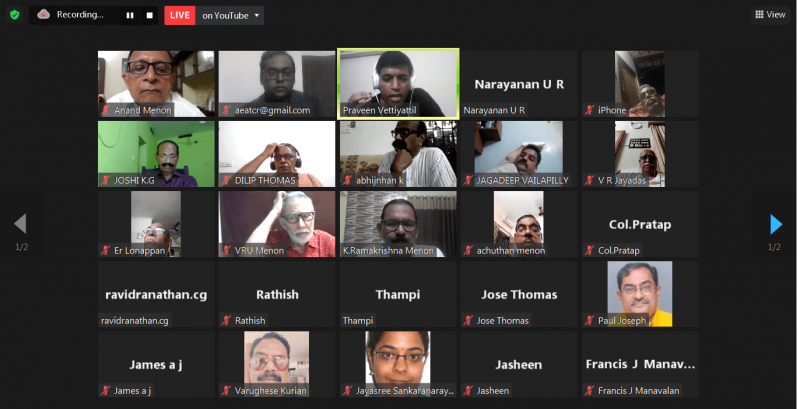Expand the on YouTube live dropdown
Image resolution: width=800 pixels, height=409 pixels.
(230, 15)
